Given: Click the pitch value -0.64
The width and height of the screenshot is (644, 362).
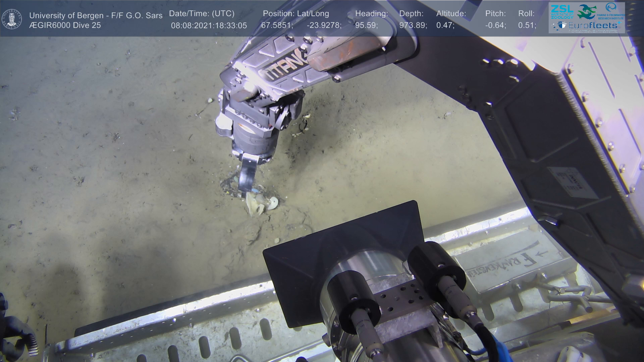Looking at the screenshot, I should click(495, 25).
